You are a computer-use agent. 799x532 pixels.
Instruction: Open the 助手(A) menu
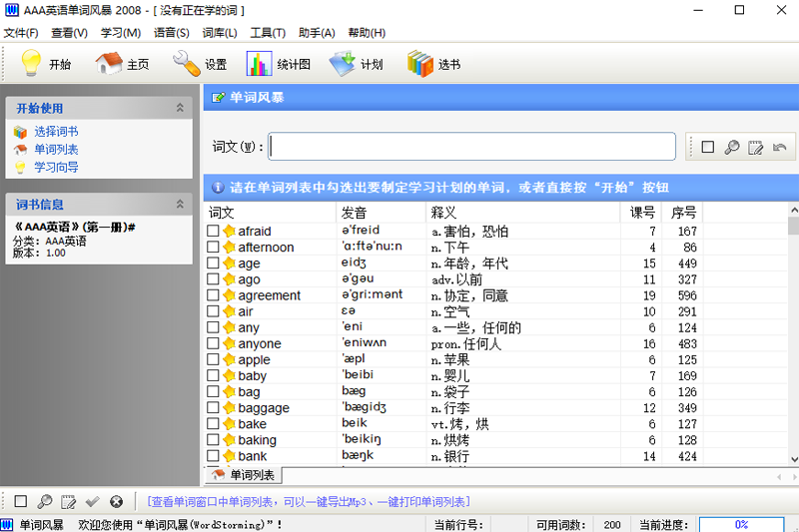tap(317, 33)
